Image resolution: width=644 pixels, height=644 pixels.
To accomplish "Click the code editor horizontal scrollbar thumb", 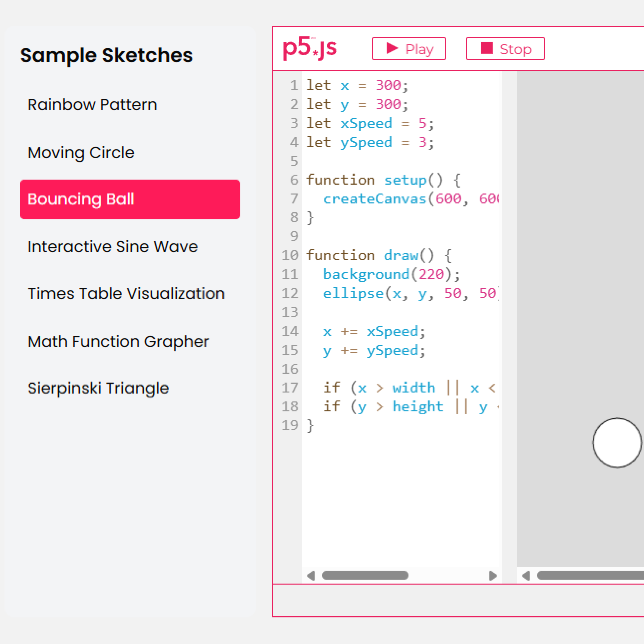I will click(365, 575).
